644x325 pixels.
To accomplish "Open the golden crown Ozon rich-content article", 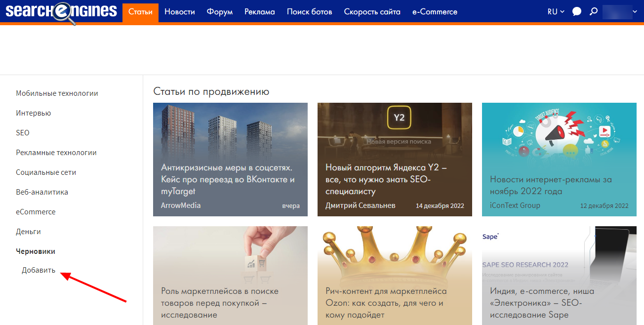I will tap(395, 276).
